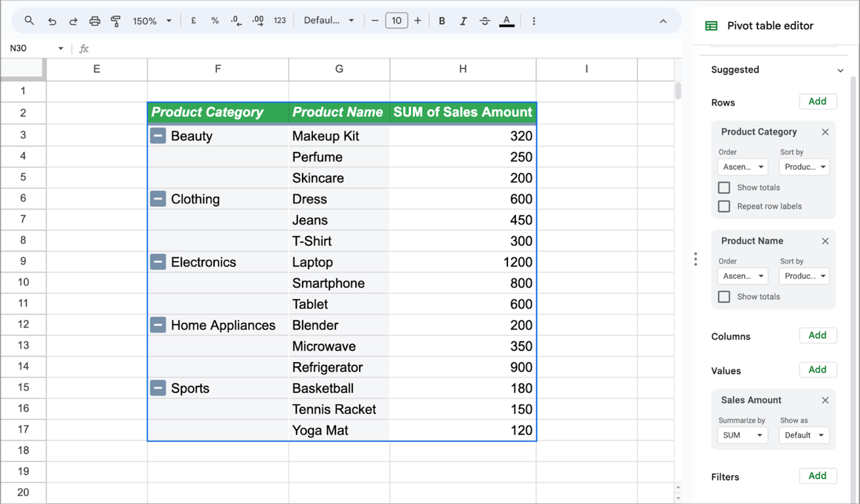The width and height of the screenshot is (860, 504).
Task: Open the Name box dropdown arrow
Action: click(x=60, y=49)
